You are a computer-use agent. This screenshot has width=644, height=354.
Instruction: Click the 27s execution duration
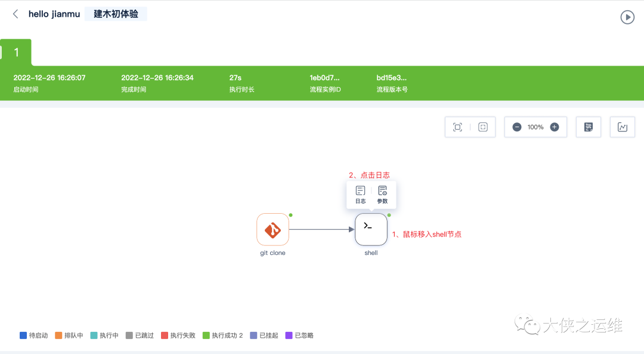(x=236, y=78)
